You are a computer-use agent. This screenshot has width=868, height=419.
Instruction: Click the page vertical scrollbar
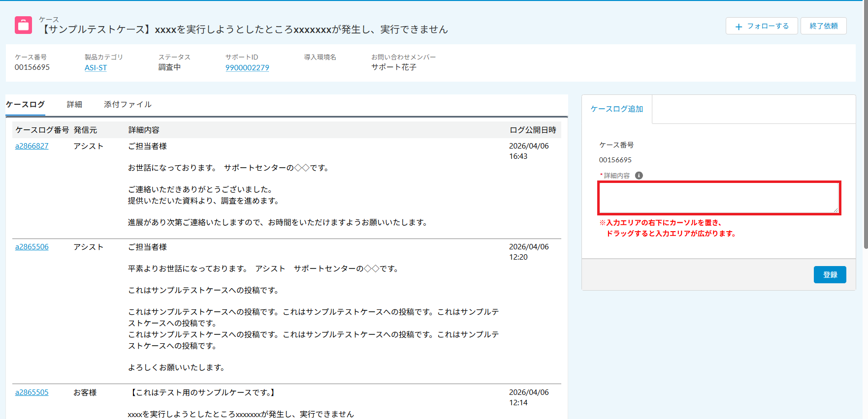pyautogui.click(x=865, y=123)
